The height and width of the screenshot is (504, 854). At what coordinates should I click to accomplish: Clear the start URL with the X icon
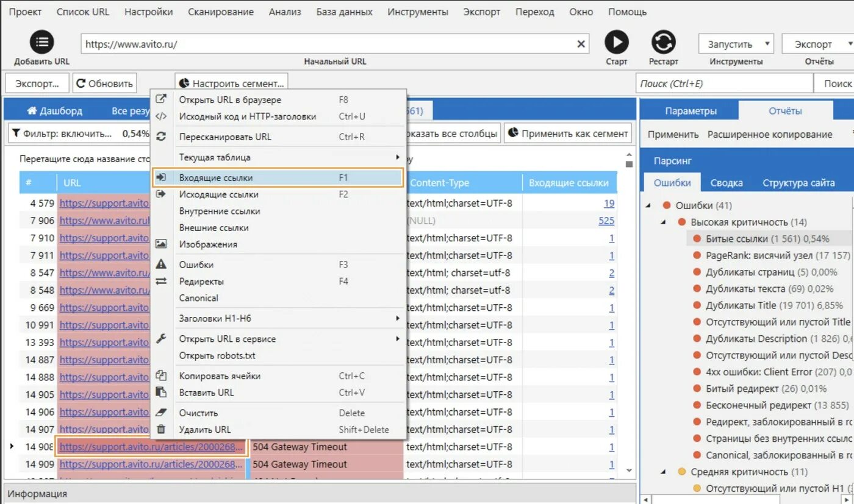pos(581,44)
